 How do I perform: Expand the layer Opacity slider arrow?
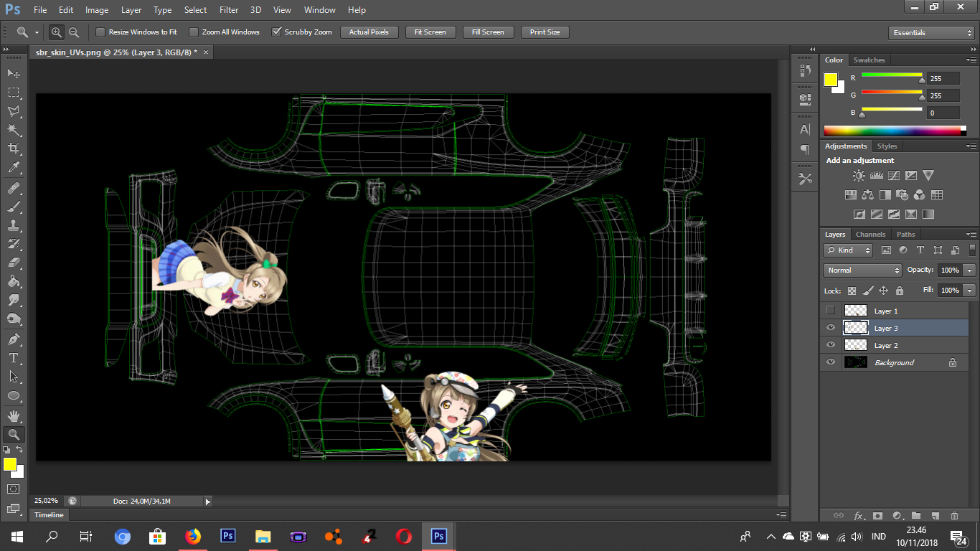click(970, 270)
